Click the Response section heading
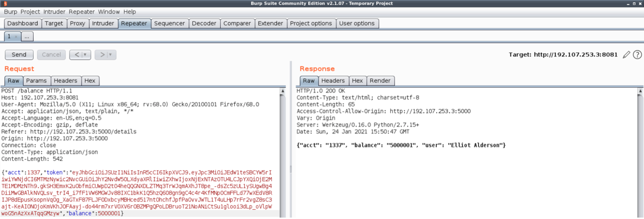This screenshot has height=219, width=644. click(317, 69)
